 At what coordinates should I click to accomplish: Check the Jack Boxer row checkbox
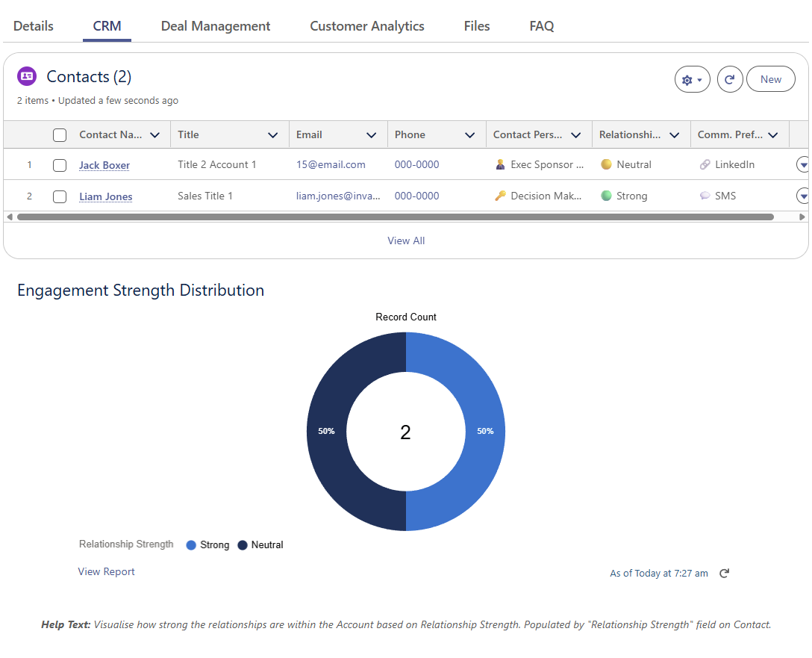(60, 166)
